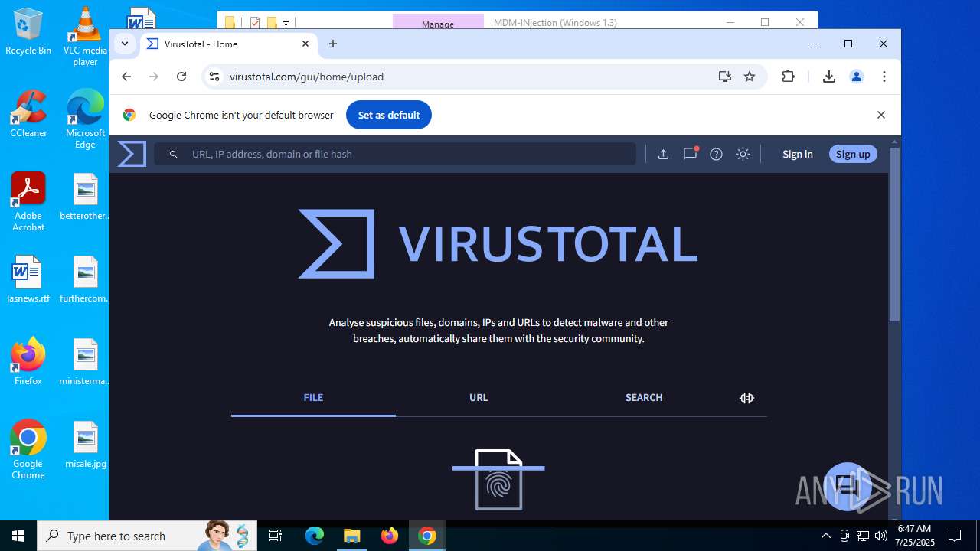Open VLC media player desktop icon
This screenshot has width=980, height=551.
(85, 36)
